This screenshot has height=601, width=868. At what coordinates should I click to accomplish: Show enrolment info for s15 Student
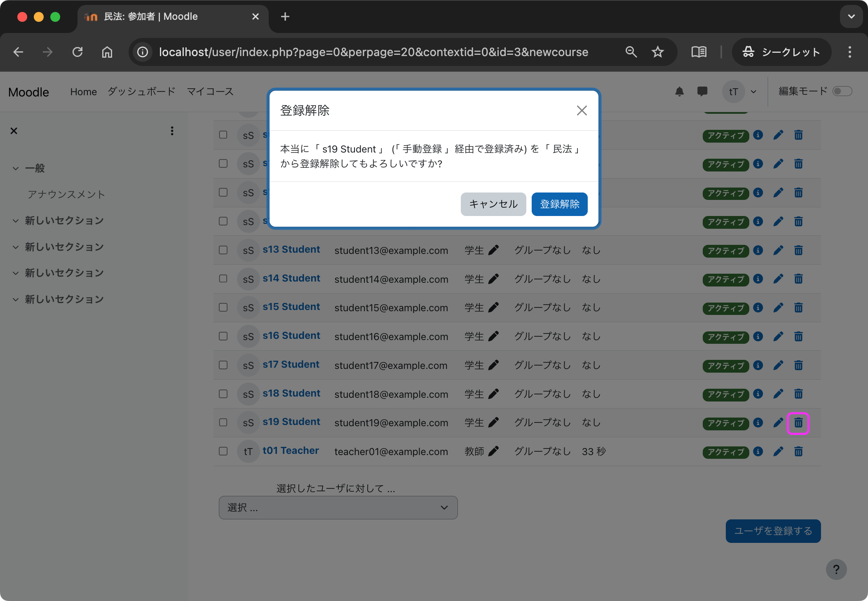tap(758, 308)
